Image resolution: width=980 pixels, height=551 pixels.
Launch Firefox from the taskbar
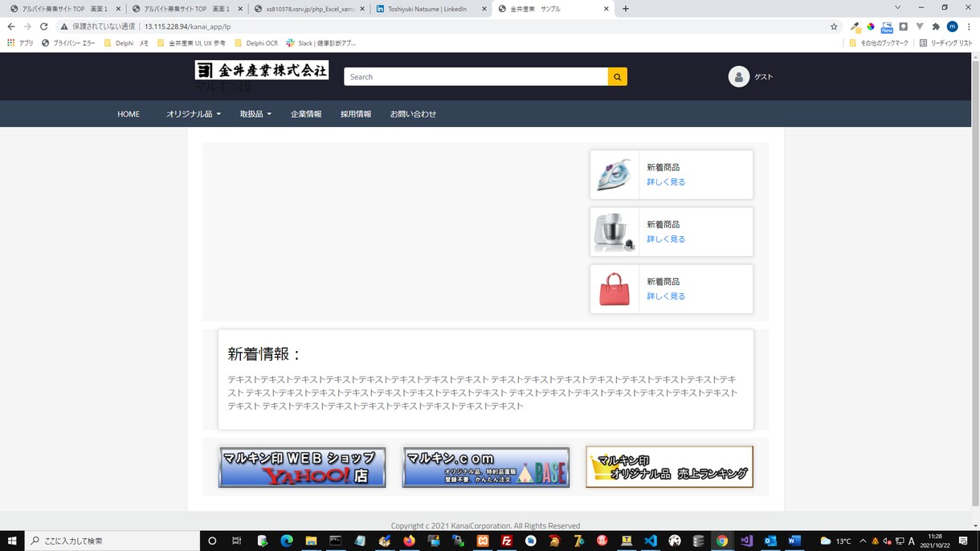point(409,541)
